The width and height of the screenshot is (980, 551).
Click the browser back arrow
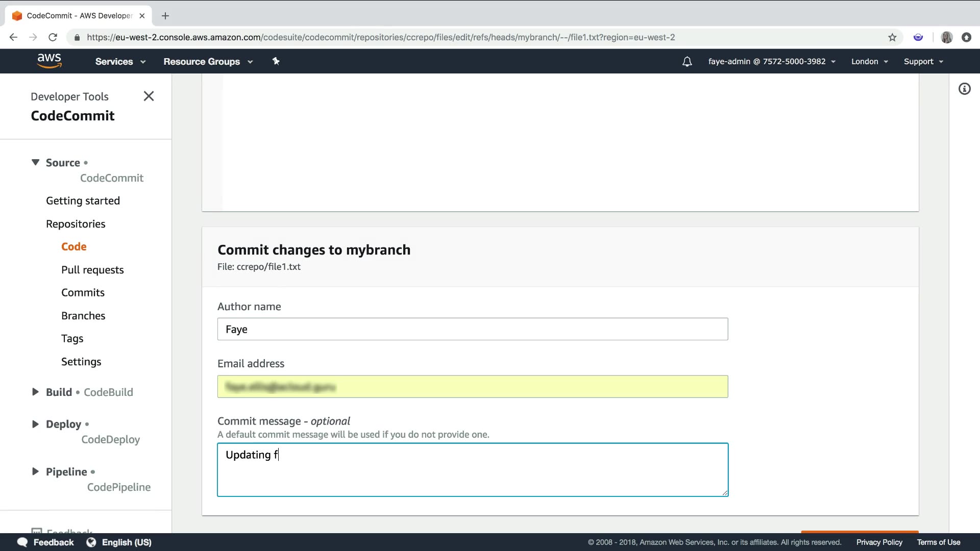pos(14,37)
